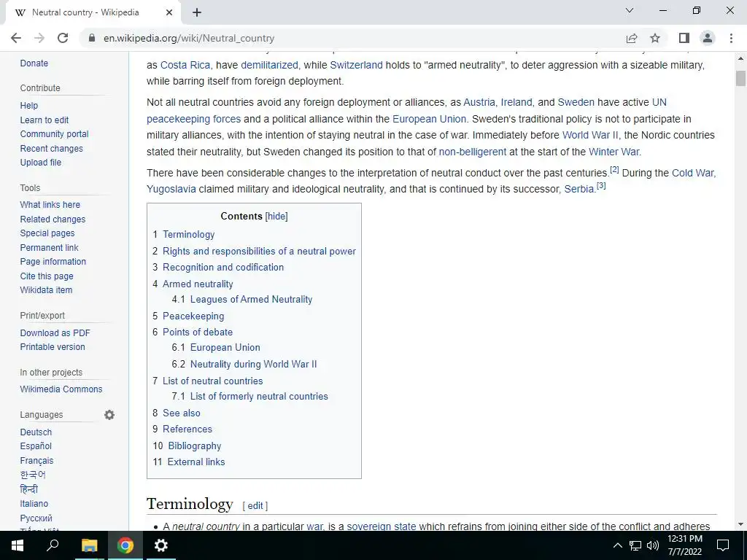
Task: View site info lock icon
Action: (x=92, y=38)
